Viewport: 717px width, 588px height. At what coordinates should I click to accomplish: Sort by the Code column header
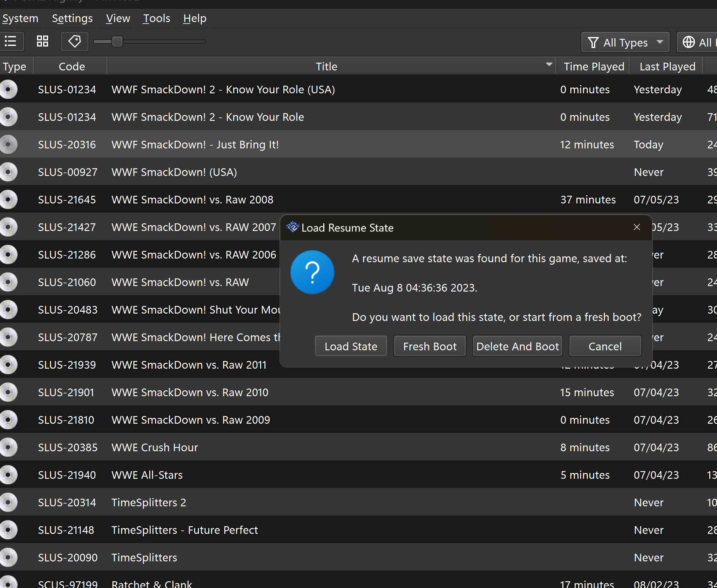(x=72, y=66)
